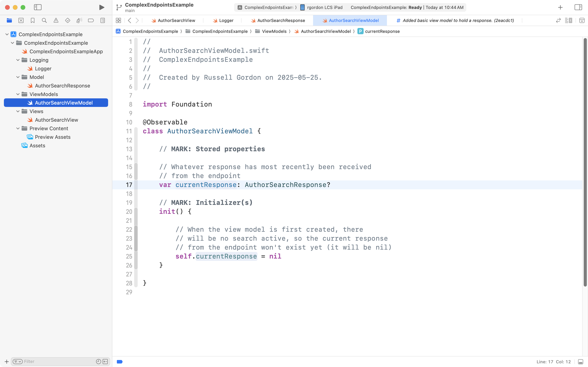
Task: Open the Bookmark navigator icon
Action: (32, 21)
